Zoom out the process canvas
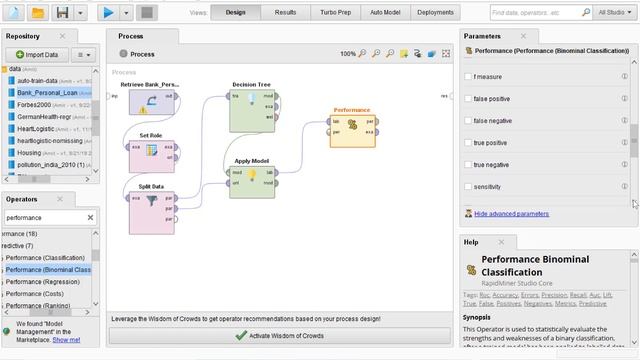The height and width of the screenshot is (360, 640). click(x=390, y=53)
